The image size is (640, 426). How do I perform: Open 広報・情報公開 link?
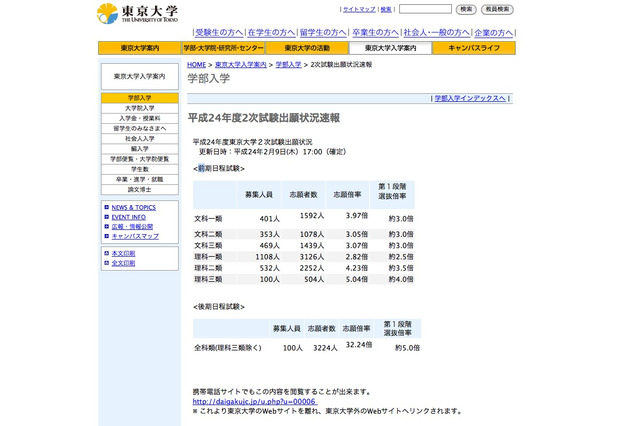pyautogui.click(x=132, y=226)
